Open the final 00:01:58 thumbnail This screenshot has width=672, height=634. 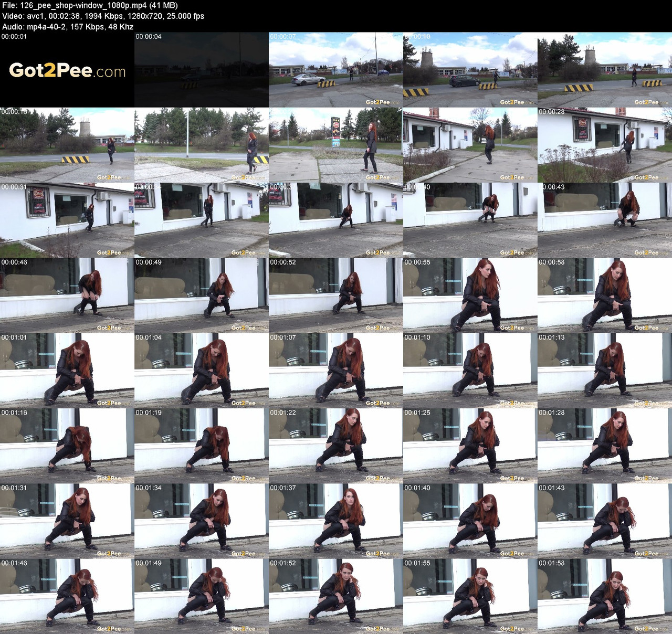pyautogui.click(x=605, y=594)
